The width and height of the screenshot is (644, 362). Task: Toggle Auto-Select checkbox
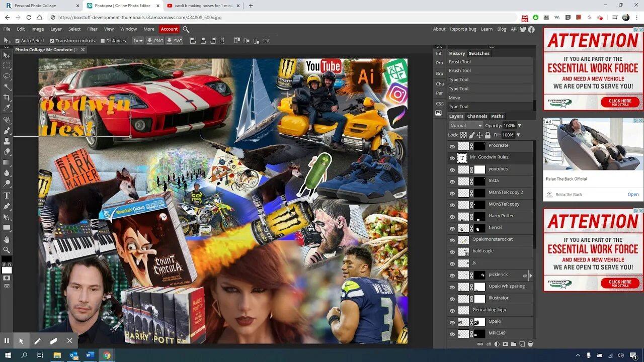pyautogui.click(x=18, y=41)
